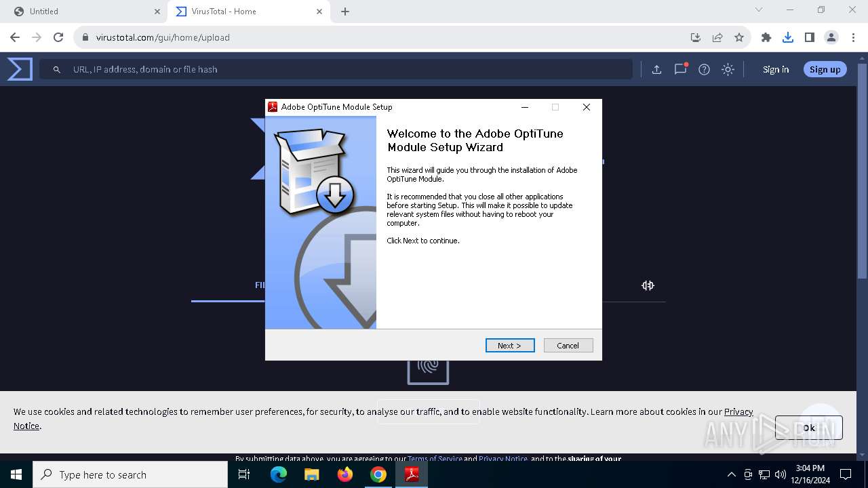Open File Explorer from the taskbar
Screen dimensions: 868x488
pos(311,474)
